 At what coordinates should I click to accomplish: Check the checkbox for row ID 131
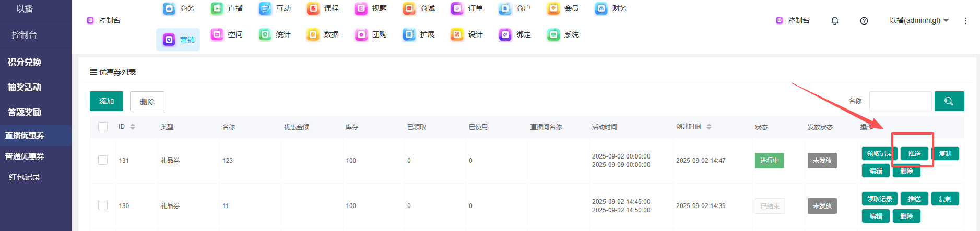[x=103, y=160]
